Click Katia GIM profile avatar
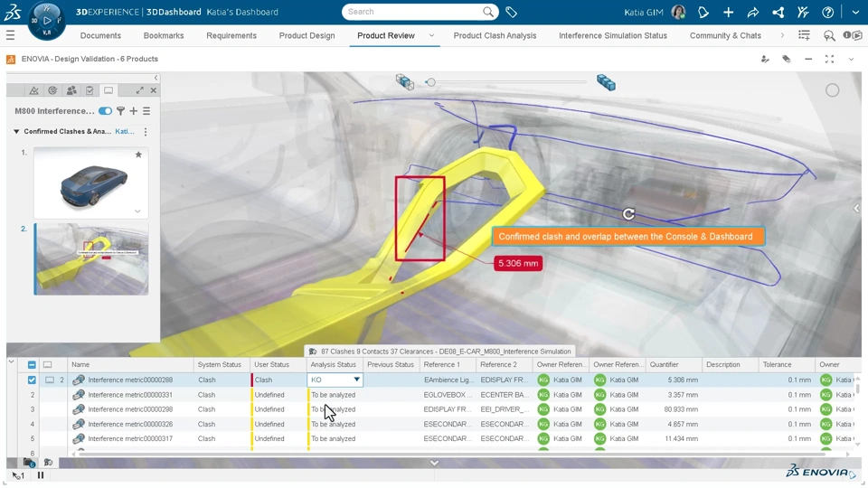Image resolution: width=868 pixels, height=488 pixels. 678,12
